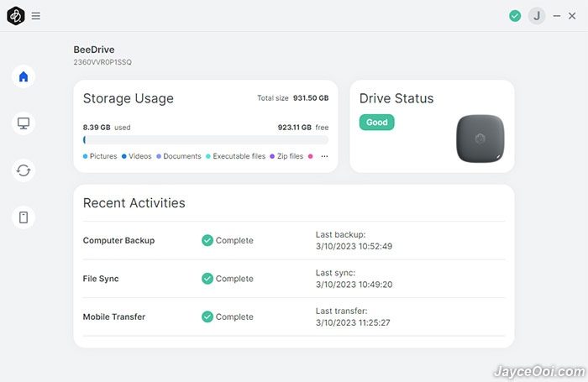Click Mobile Transfer Complete checkmark icon
This screenshot has width=588, height=382.
[207, 317]
